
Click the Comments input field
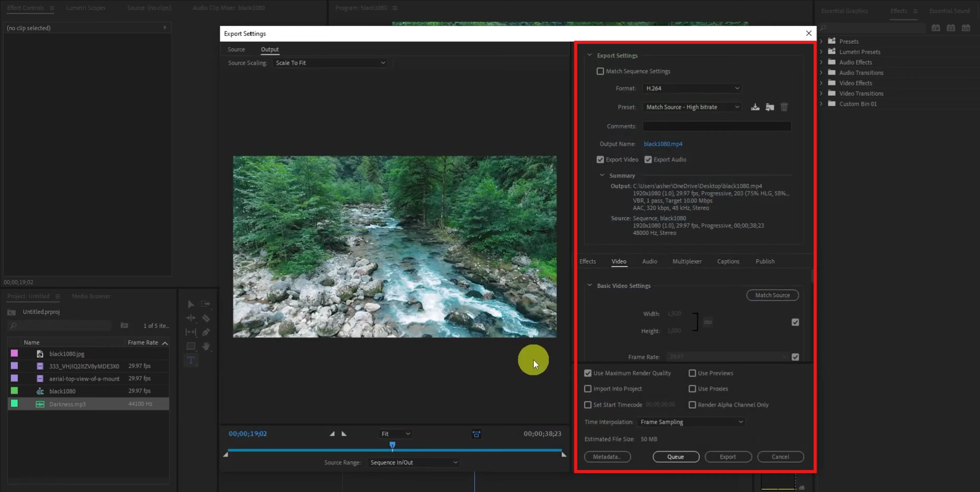pyautogui.click(x=717, y=127)
